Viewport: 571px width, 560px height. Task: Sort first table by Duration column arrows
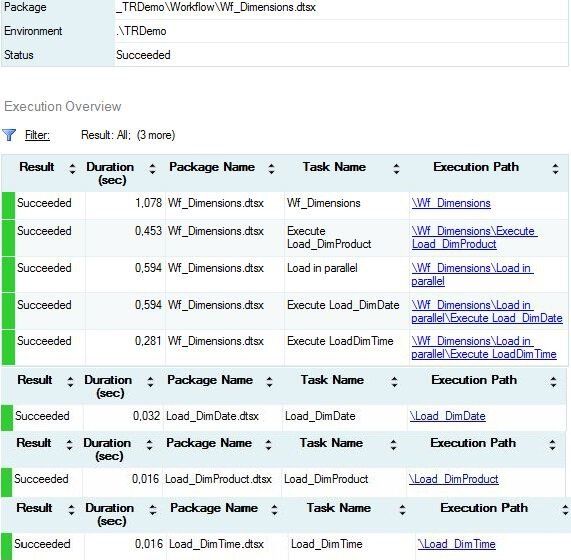pyautogui.click(x=152, y=169)
